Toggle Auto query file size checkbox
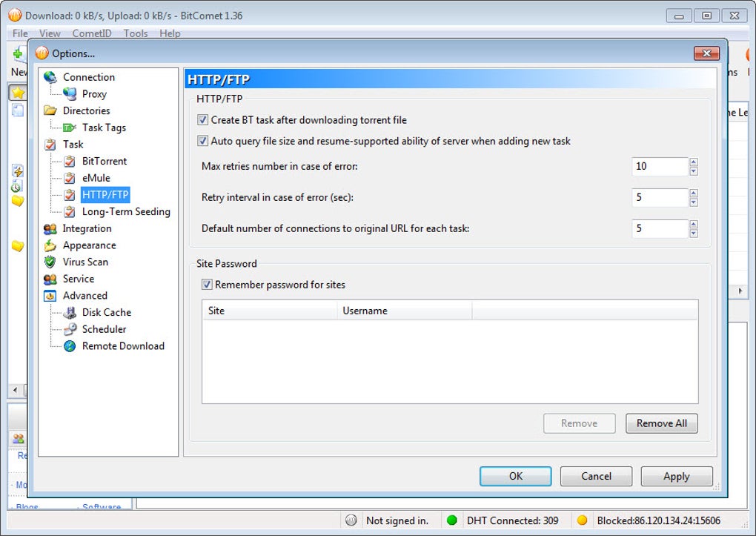 (202, 141)
